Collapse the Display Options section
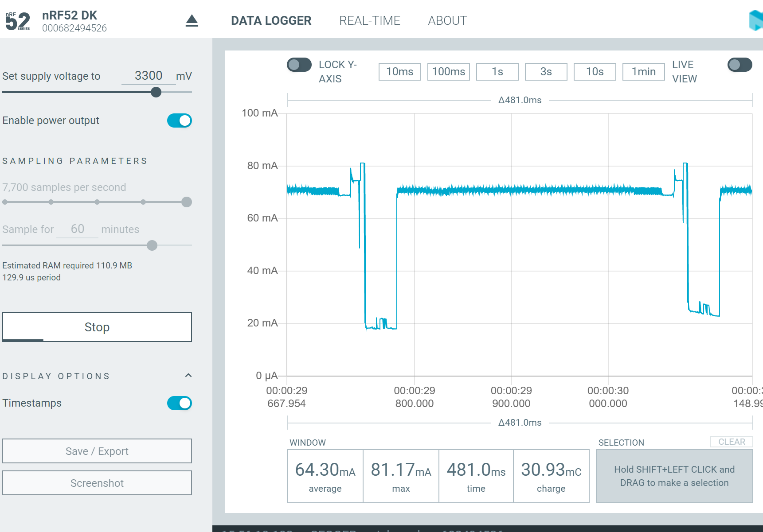The width and height of the screenshot is (763, 532). tap(188, 376)
